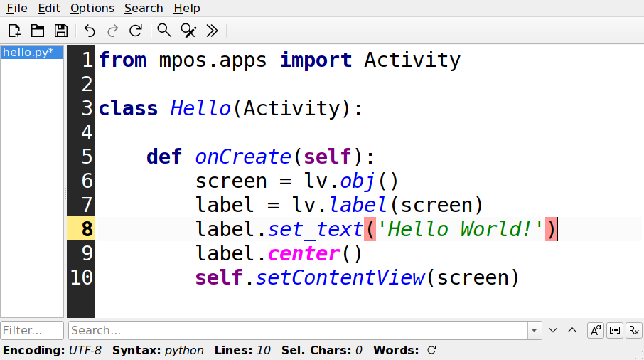Expand the search history dropdown arrow
This screenshot has height=360, width=644.
pos(535,330)
